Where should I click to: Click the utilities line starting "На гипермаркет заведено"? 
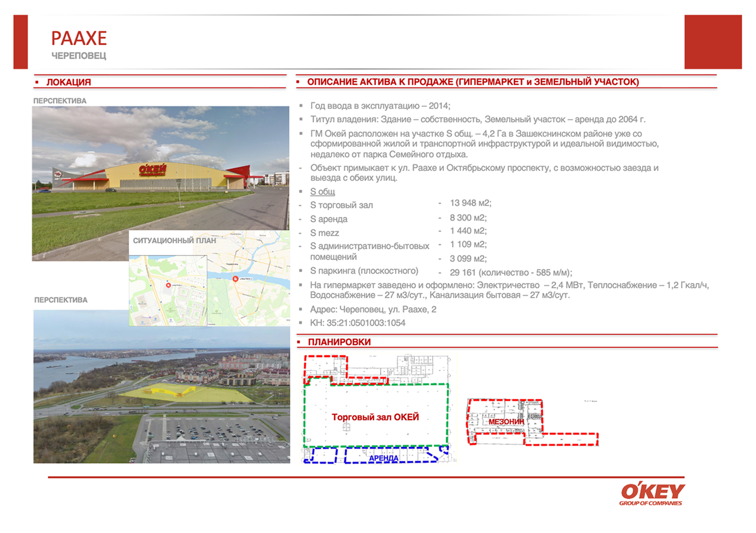coord(510,290)
